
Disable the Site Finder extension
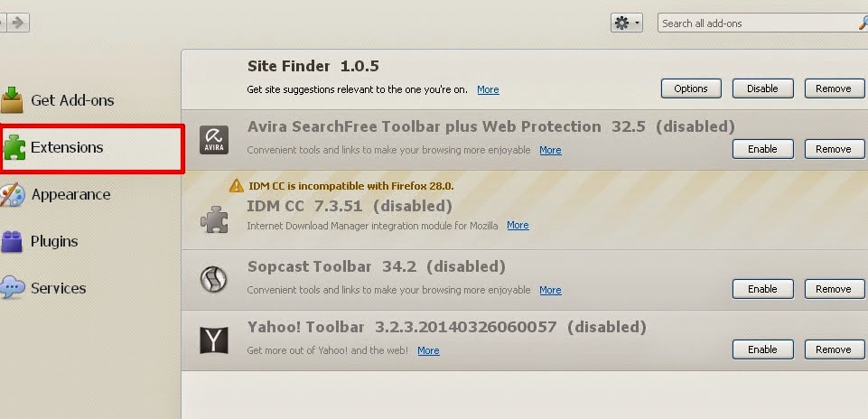pyautogui.click(x=762, y=88)
